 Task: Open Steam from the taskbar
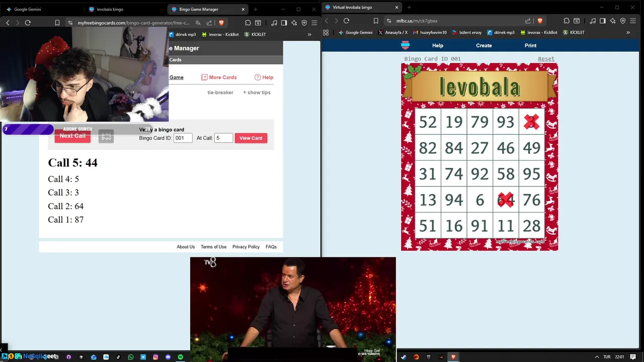(404, 357)
